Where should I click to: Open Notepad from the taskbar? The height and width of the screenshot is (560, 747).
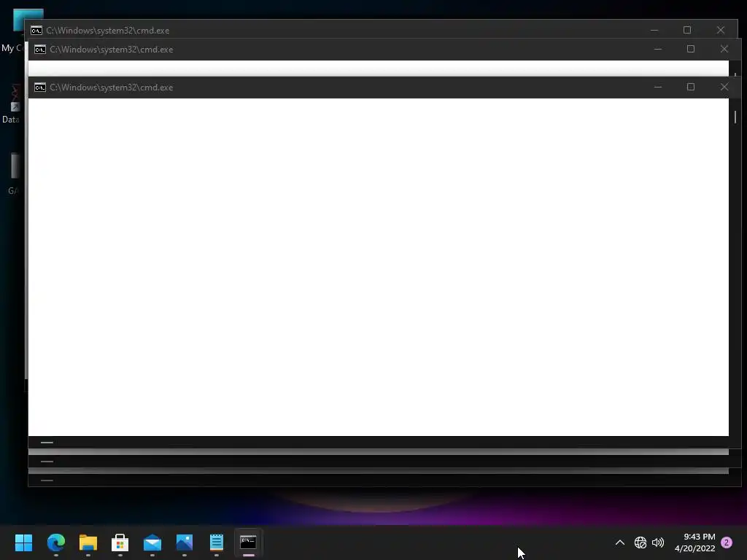pos(216,542)
